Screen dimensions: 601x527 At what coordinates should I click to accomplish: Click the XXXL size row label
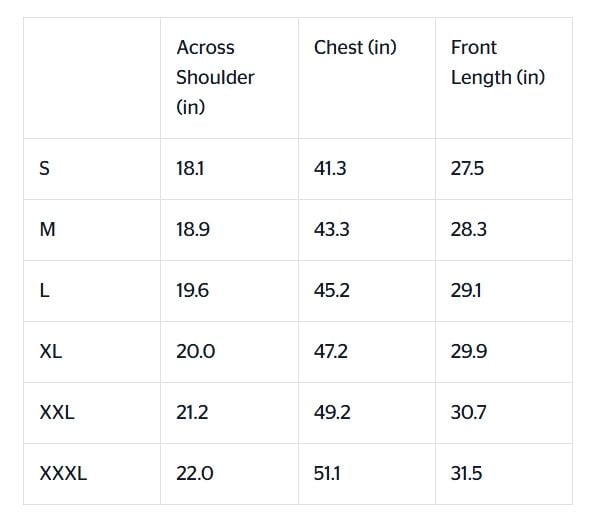(63, 473)
